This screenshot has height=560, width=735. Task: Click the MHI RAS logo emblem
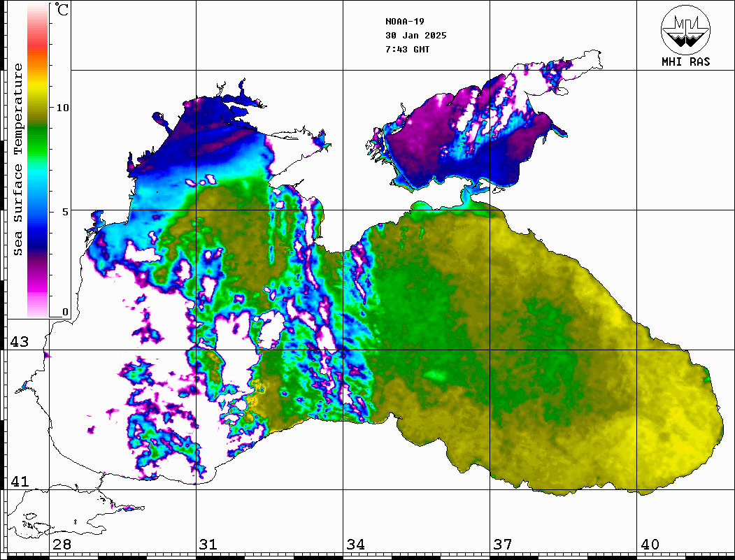tap(685, 29)
